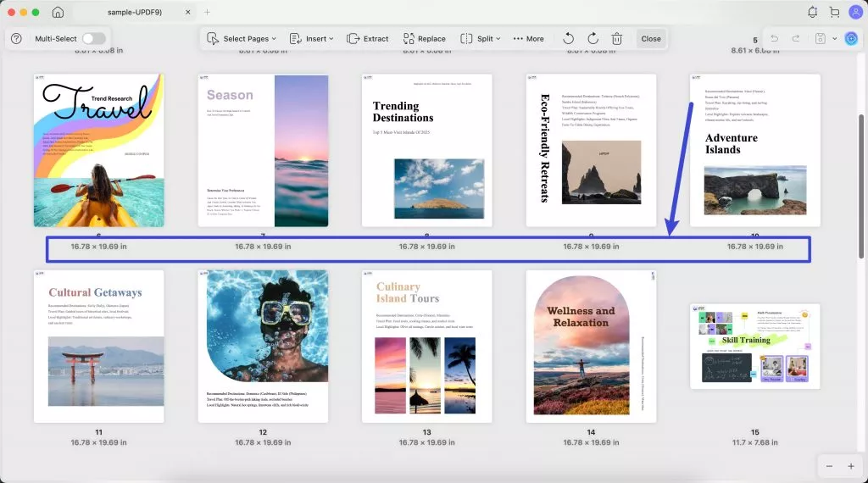Open the notifications bell icon
Viewport: 868px width, 483px height.
[x=812, y=12]
